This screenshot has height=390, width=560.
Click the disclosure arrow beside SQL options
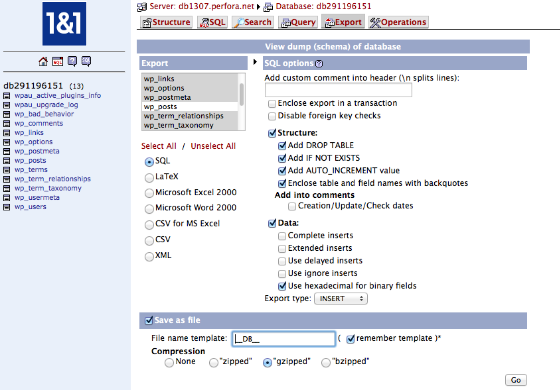click(255, 62)
